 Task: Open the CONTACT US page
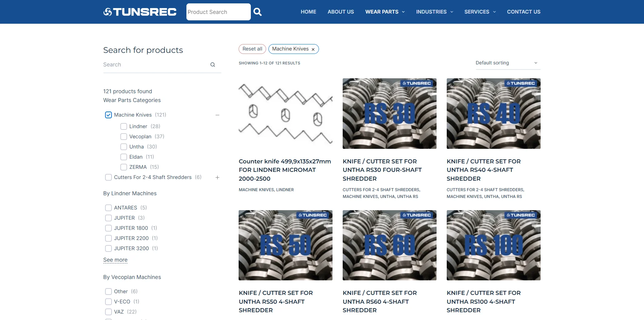(x=524, y=12)
